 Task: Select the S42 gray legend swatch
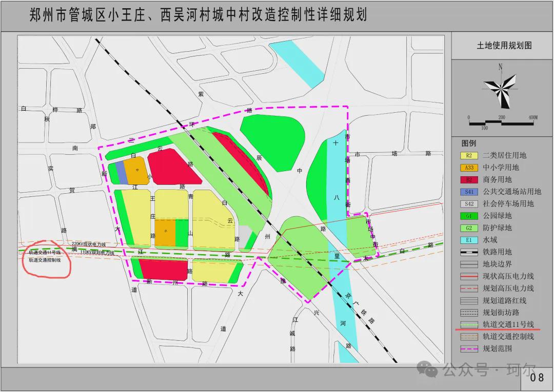pos(469,203)
